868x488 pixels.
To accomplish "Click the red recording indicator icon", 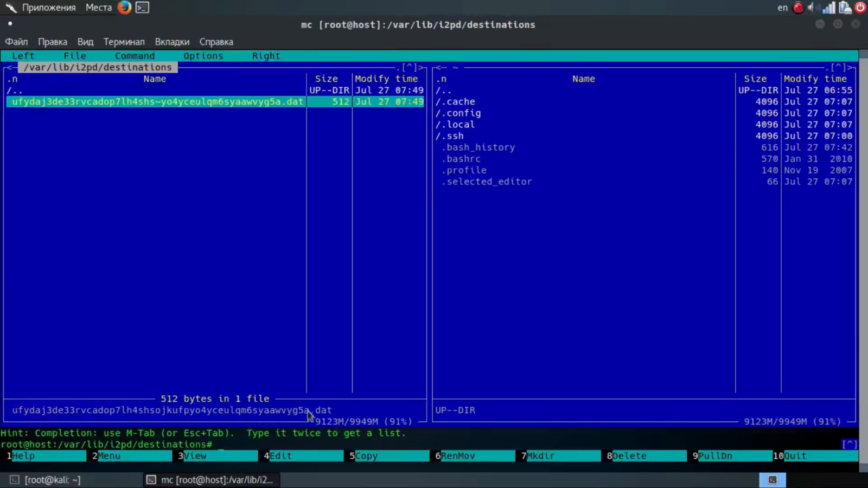I will tap(798, 8).
